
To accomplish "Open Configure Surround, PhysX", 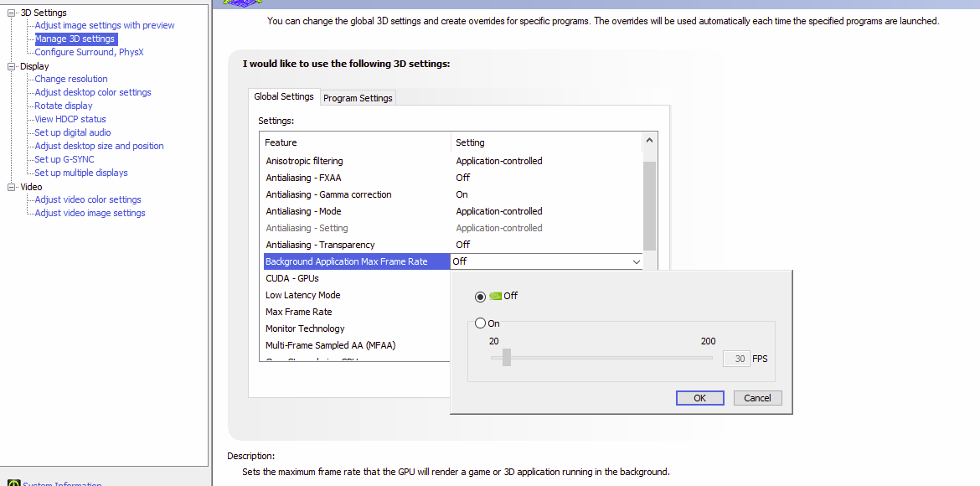I will 89,53.
